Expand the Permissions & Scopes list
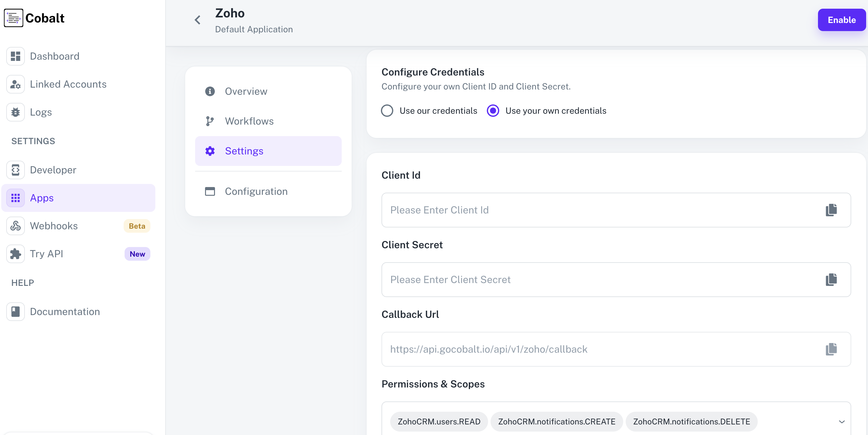 click(x=843, y=422)
